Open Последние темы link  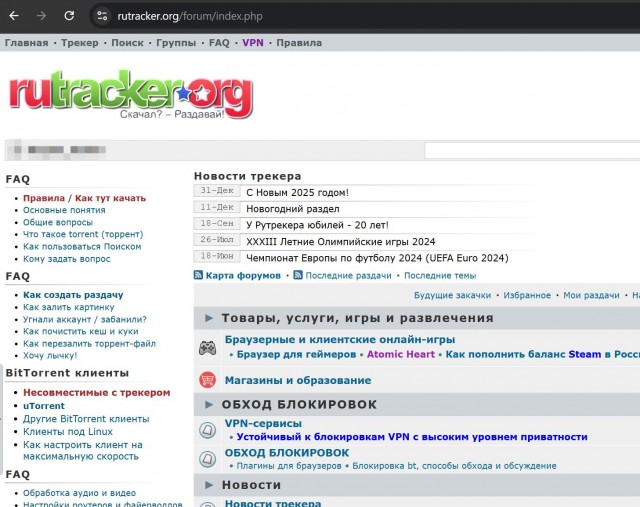(x=440, y=276)
